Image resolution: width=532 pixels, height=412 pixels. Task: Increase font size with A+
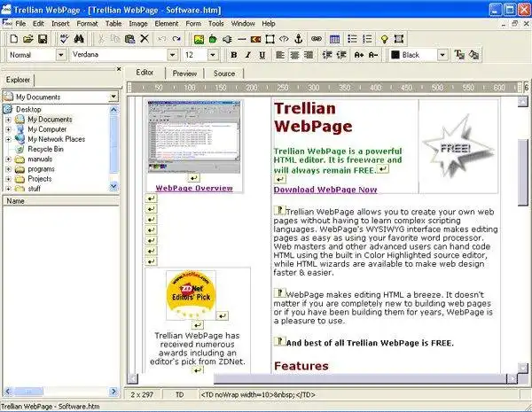pos(358,55)
